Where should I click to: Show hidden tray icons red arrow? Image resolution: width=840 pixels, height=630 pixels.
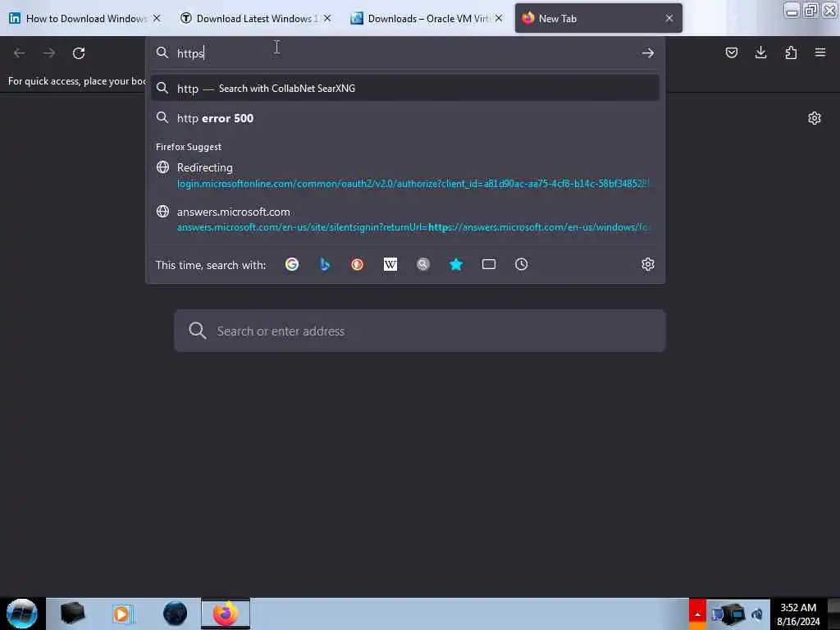pyautogui.click(x=697, y=614)
